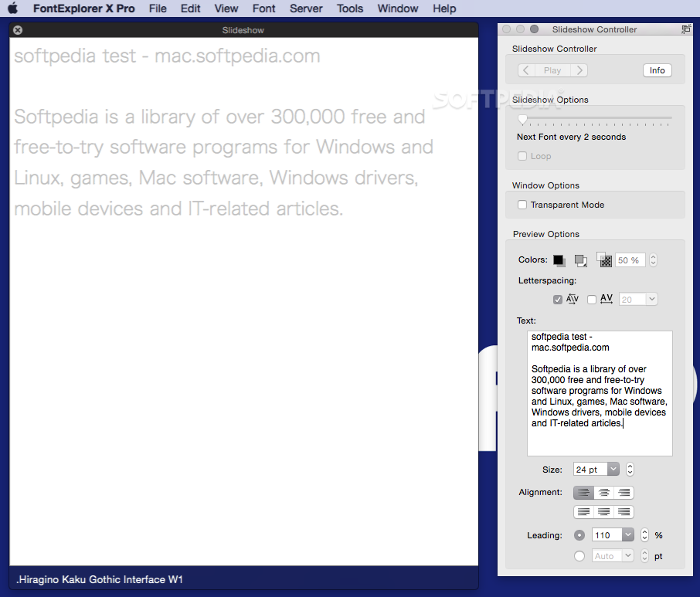
Task: Open the Font menu
Action: (x=263, y=8)
